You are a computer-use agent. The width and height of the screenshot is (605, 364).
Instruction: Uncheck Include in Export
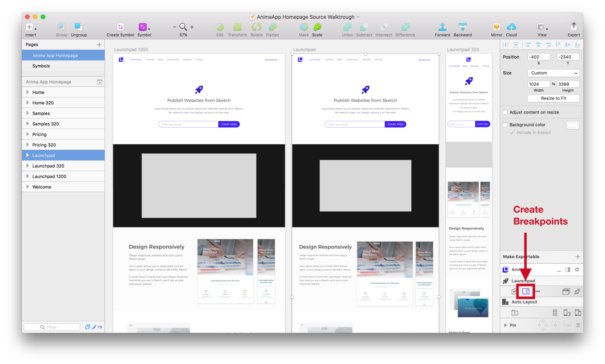[x=513, y=132]
